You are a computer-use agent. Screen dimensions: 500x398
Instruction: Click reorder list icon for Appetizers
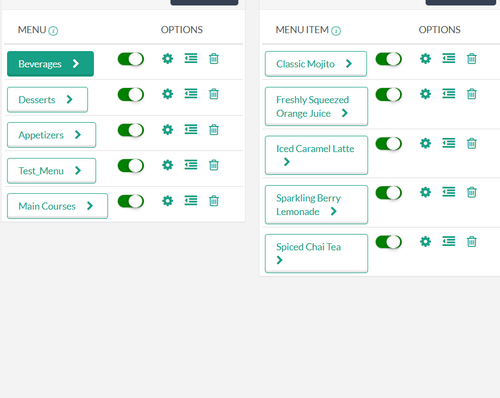(x=191, y=129)
